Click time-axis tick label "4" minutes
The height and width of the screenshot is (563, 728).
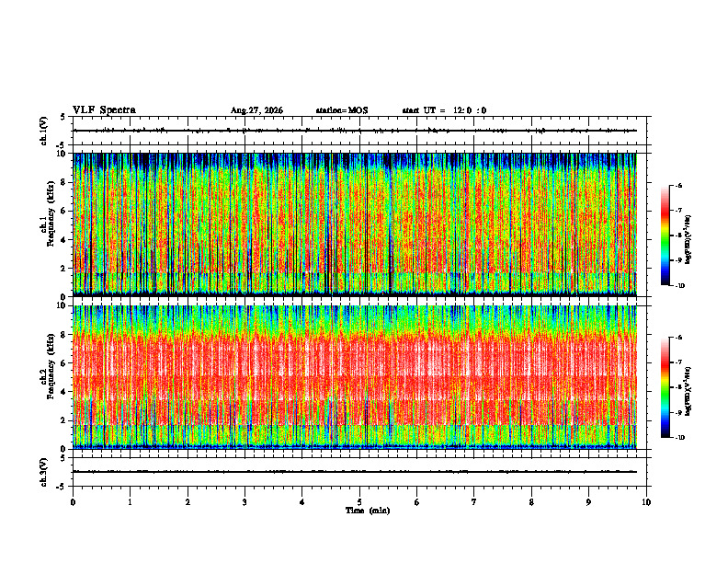pos(302,502)
